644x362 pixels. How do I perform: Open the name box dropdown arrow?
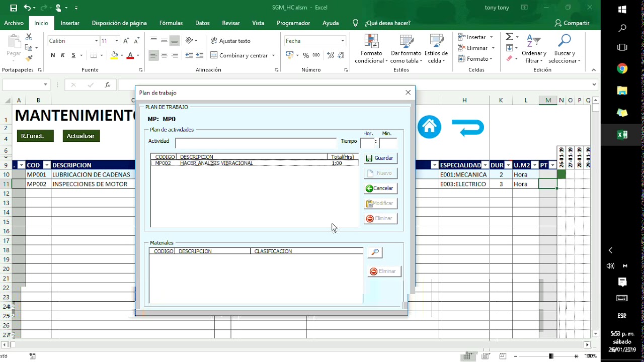[x=45, y=85]
